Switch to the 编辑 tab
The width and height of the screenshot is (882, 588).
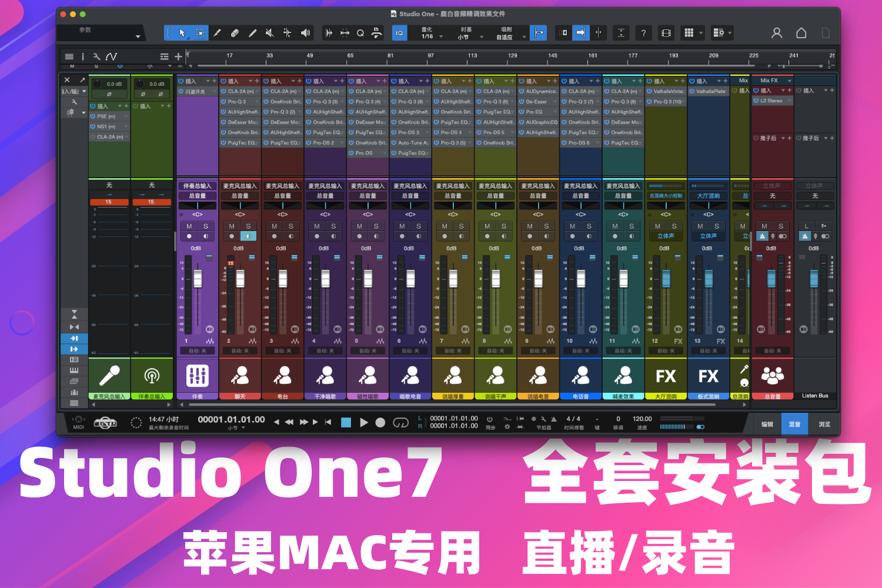tap(767, 424)
